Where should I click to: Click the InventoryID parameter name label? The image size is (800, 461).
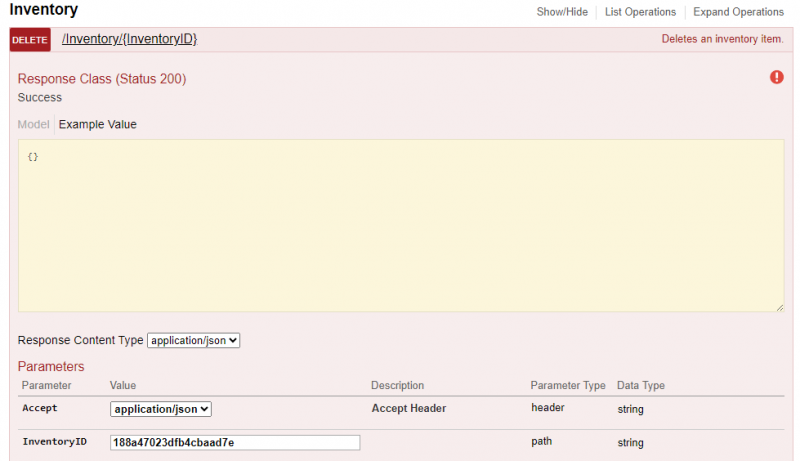tap(54, 442)
